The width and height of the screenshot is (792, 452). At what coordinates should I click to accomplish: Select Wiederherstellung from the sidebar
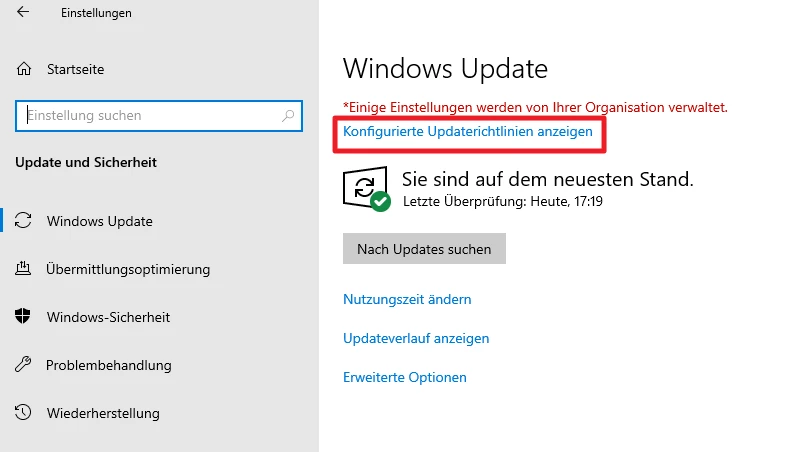point(102,413)
